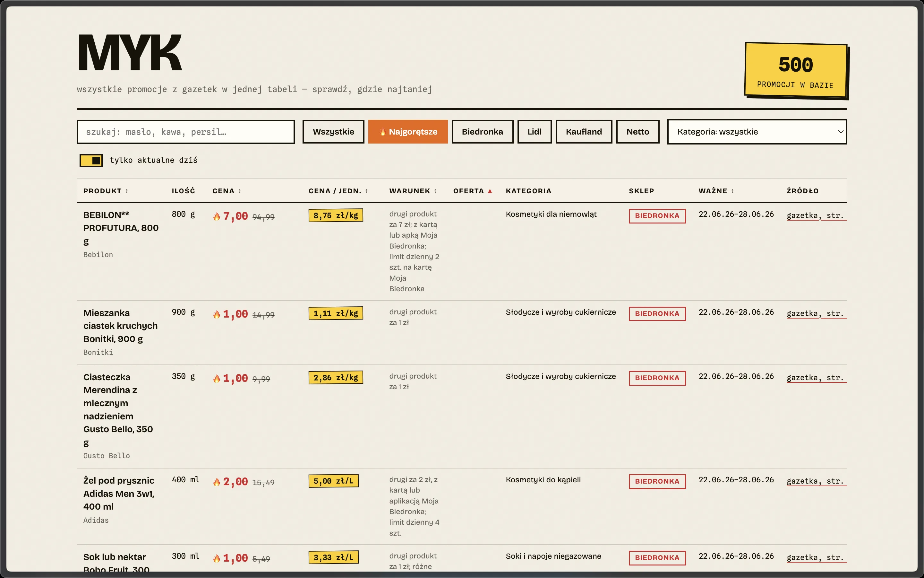Image resolution: width=924 pixels, height=578 pixels.
Task: Click sort arrows icon next to PRODUKT
Action: pos(127,191)
